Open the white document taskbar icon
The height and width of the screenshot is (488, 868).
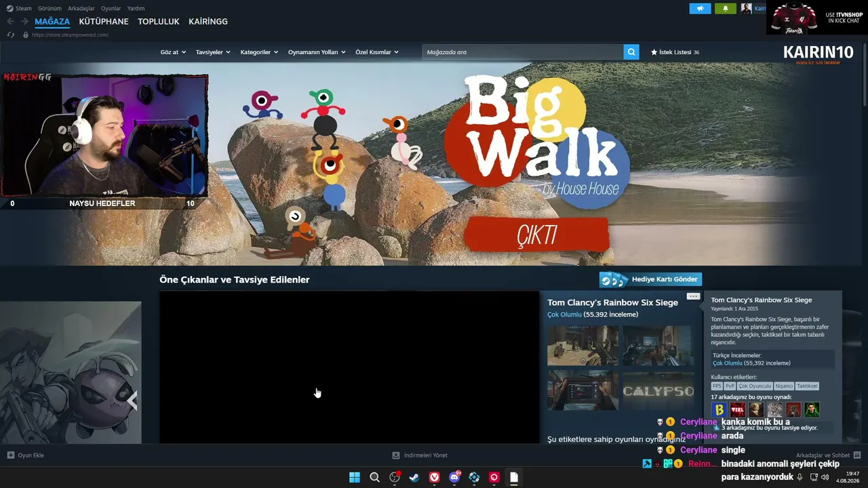(x=514, y=477)
